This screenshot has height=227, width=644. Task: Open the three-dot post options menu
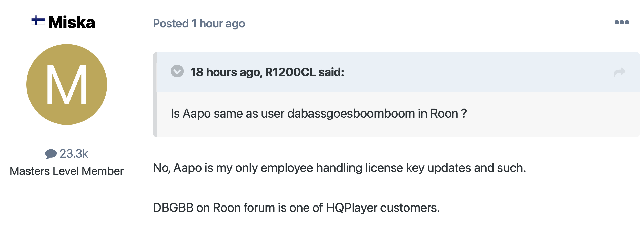click(x=622, y=23)
